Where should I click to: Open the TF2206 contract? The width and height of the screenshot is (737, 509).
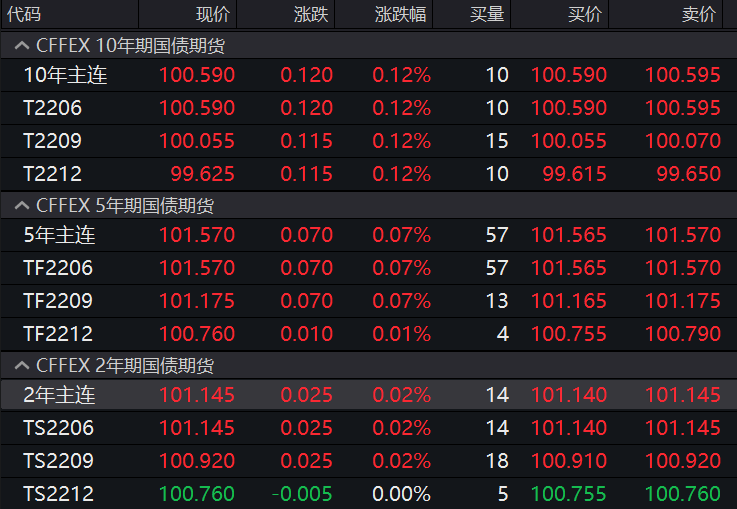(x=58, y=268)
